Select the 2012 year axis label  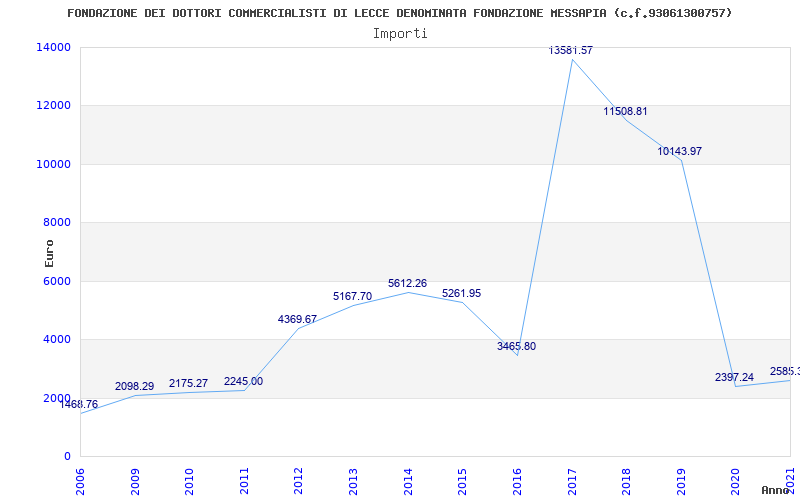click(x=298, y=481)
